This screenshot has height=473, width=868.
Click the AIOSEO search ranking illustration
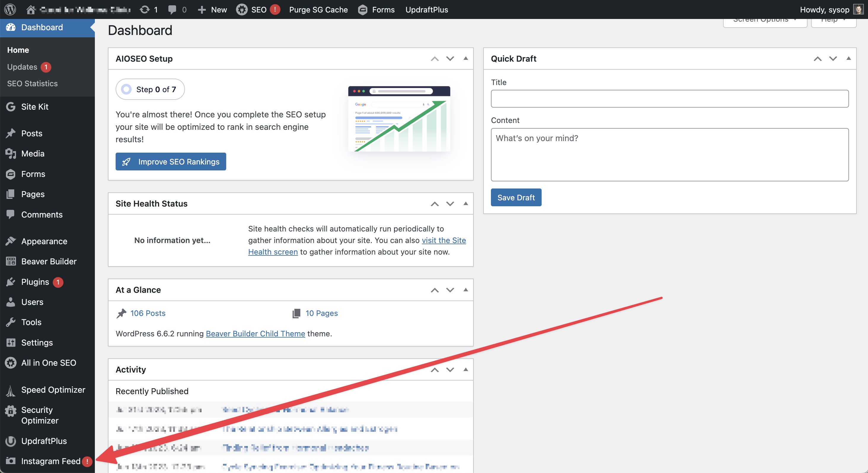click(399, 119)
